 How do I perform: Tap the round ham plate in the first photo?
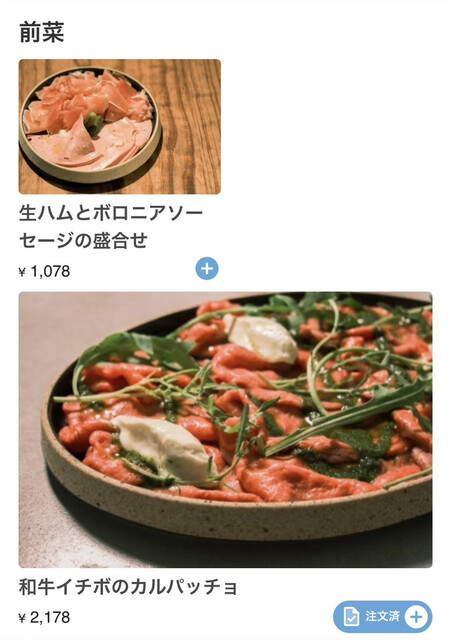90,124
